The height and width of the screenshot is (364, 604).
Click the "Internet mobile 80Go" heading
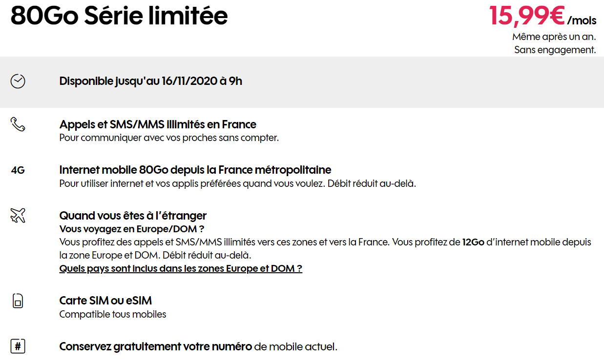(195, 170)
